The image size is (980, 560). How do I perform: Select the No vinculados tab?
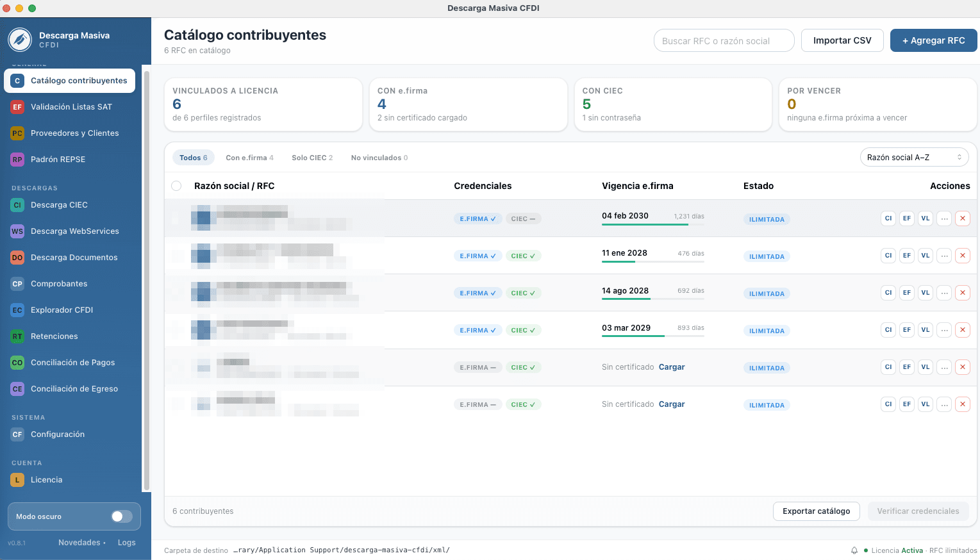[379, 158]
